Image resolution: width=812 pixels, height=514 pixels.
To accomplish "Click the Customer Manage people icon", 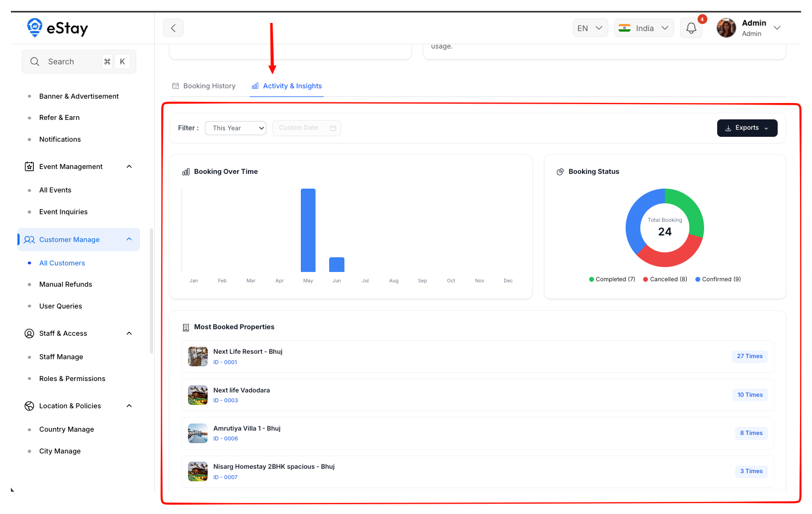I will click(x=29, y=240).
